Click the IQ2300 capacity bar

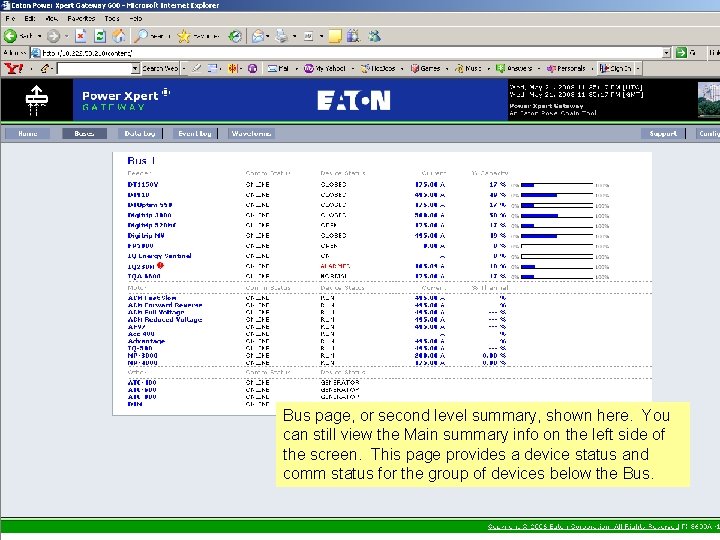point(557,266)
